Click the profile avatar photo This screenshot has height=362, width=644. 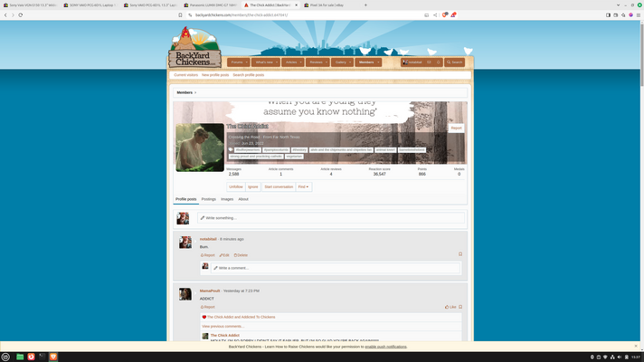click(x=200, y=148)
